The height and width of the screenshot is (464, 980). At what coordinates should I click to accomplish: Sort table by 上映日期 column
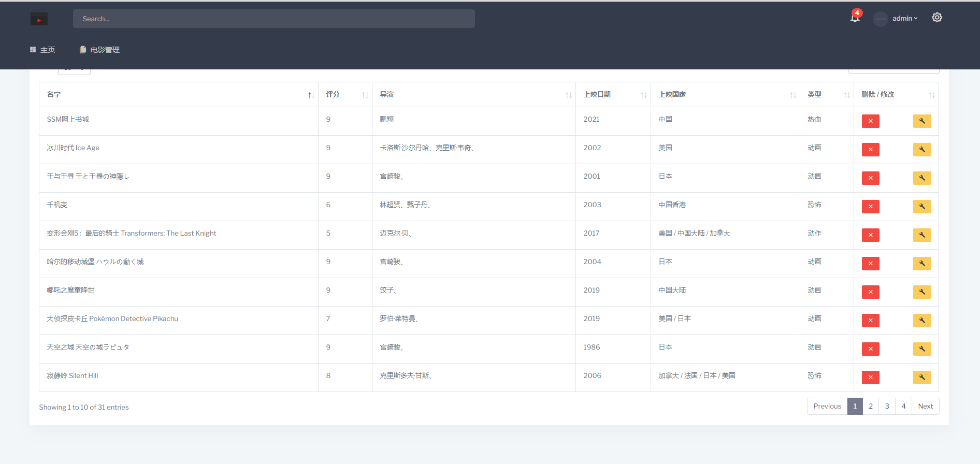[x=613, y=95]
